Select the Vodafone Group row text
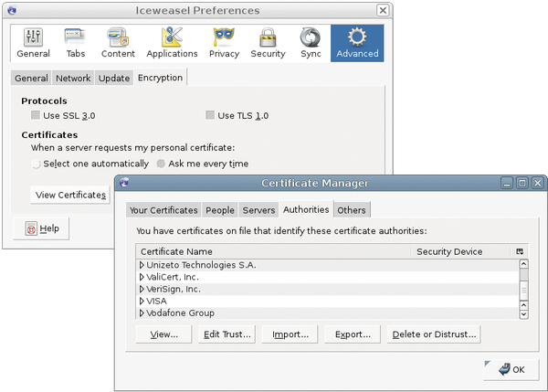The width and height of the screenshot is (548, 392). (180, 313)
